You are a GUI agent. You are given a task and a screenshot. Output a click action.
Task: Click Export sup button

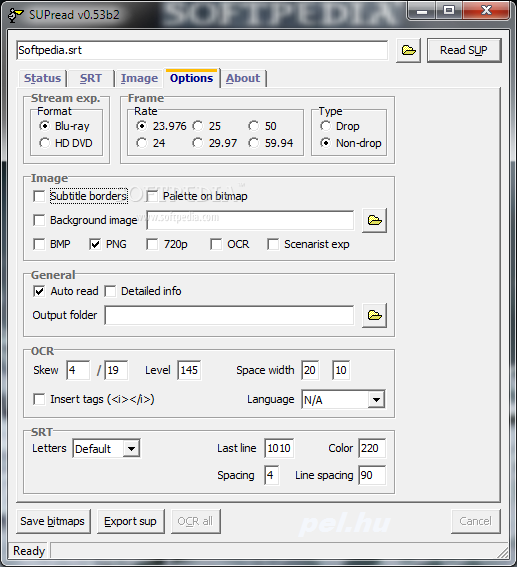[x=131, y=521]
